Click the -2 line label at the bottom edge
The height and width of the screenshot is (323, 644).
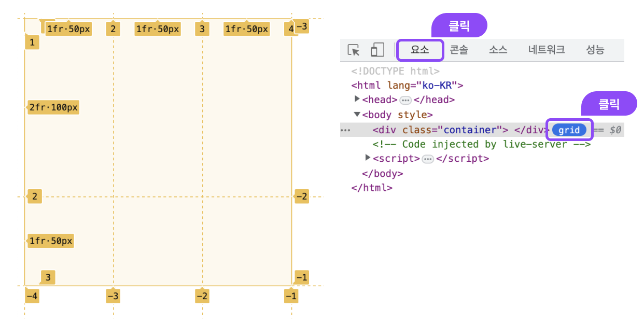point(202,296)
